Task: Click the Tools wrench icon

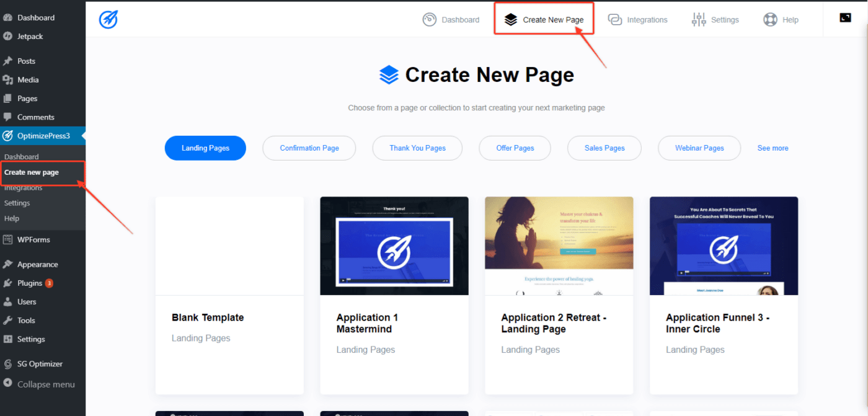Action: (7, 321)
